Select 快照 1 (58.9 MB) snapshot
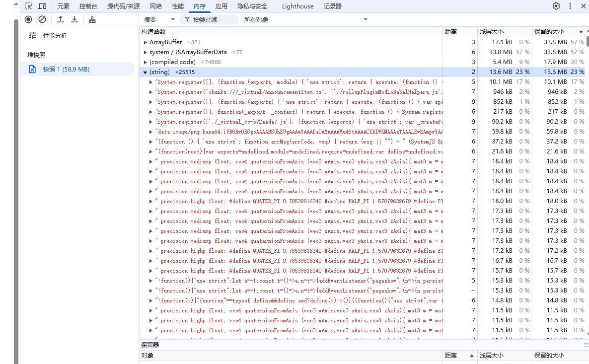This screenshot has width=589, height=364. pos(77,69)
